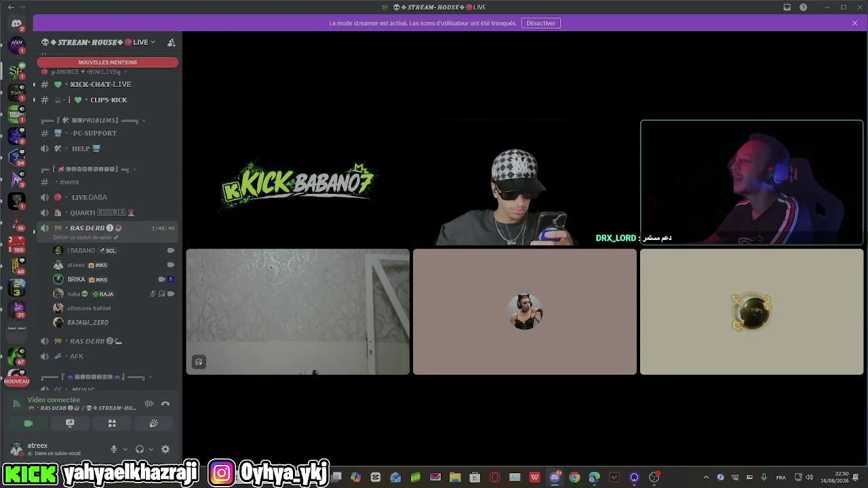Open microphone input options arrow
The height and width of the screenshot is (488, 868).
pyautogui.click(x=125, y=449)
